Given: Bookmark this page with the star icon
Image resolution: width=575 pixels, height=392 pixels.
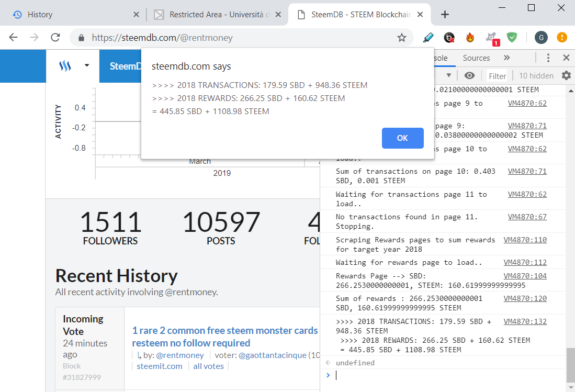Looking at the screenshot, I should click(402, 37).
